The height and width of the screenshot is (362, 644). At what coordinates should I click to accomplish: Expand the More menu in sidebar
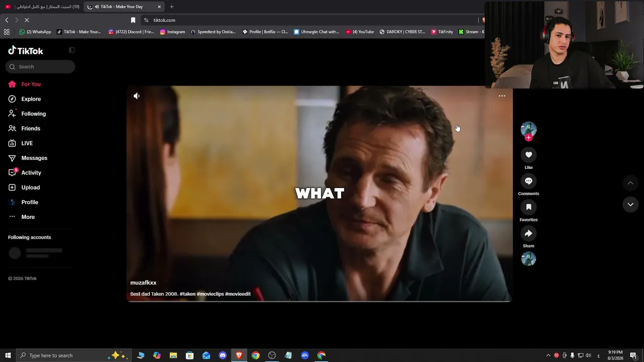coord(28,217)
